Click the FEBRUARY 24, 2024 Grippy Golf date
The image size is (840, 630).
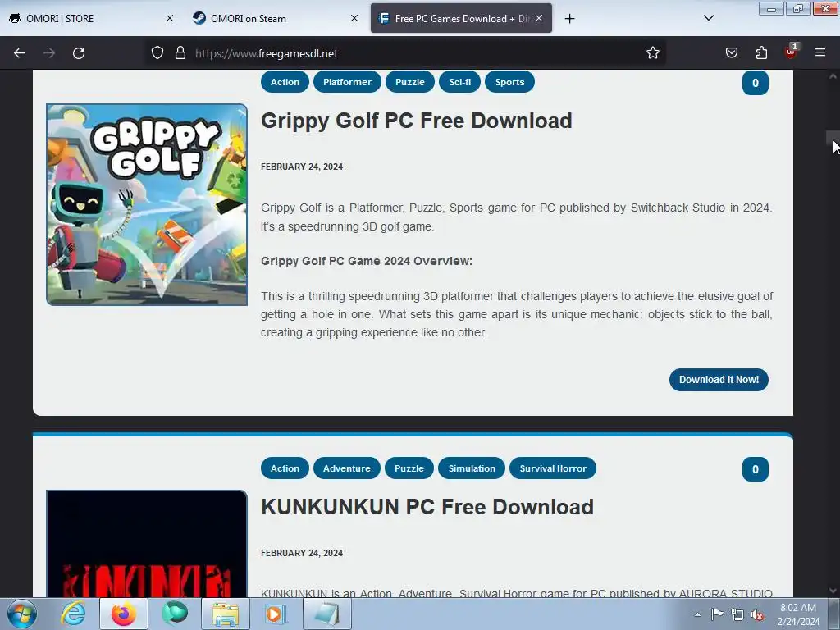pos(302,167)
